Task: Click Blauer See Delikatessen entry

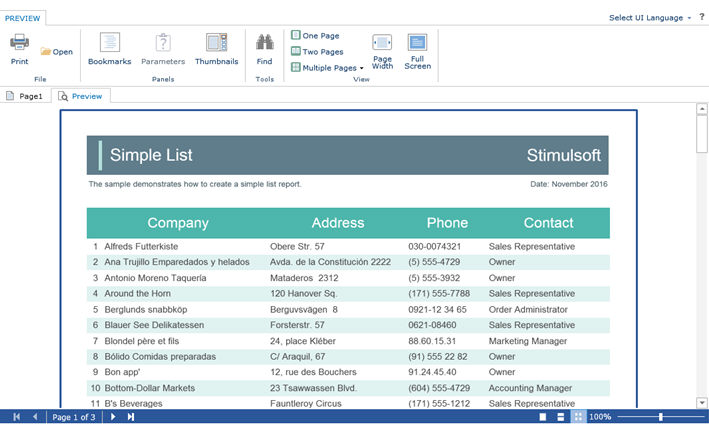Action: 154,325
